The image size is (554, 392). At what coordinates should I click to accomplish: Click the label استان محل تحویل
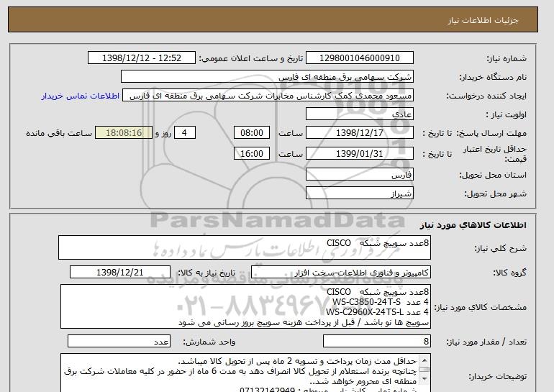point(493,175)
